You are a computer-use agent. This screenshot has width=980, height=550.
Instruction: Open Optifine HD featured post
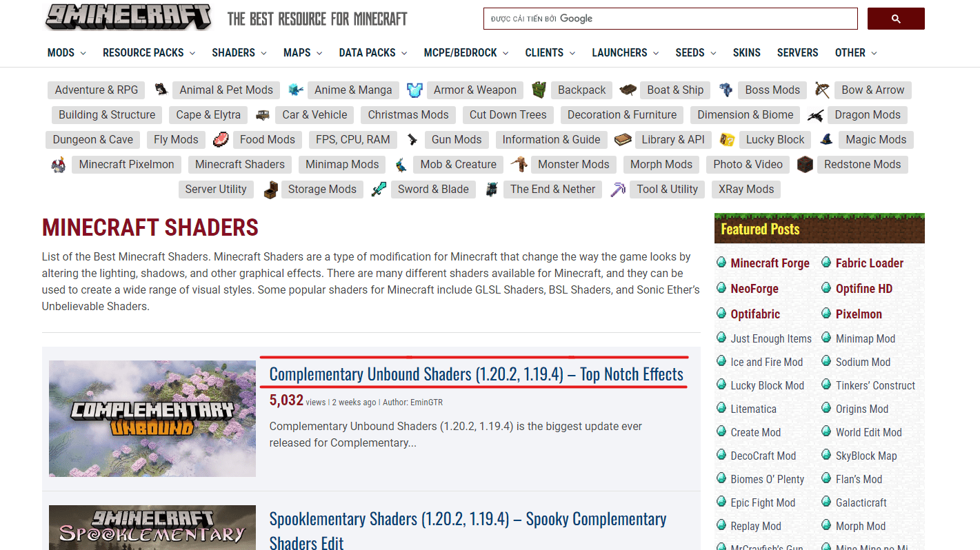click(864, 289)
